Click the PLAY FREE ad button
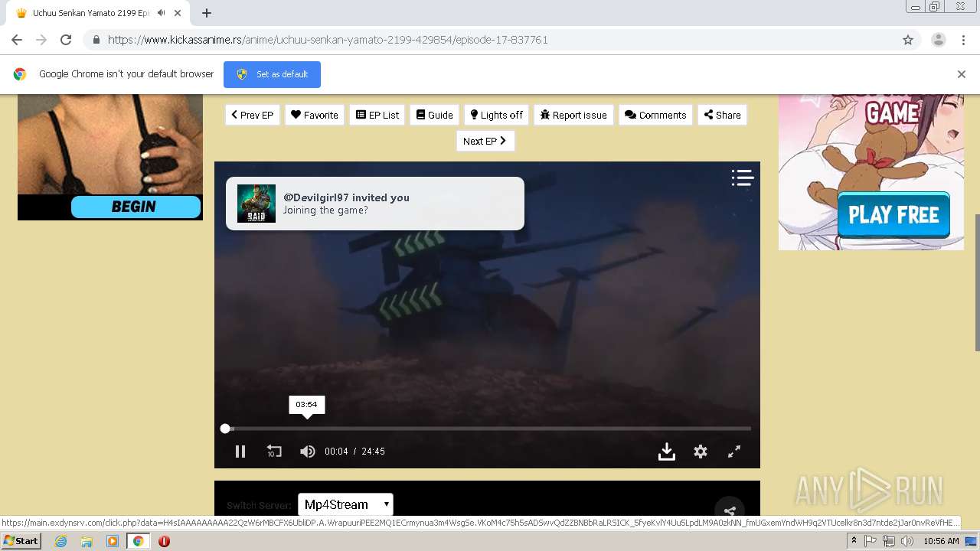Image resolution: width=980 pixels, height=551 pixels. [x=893, y=215]
